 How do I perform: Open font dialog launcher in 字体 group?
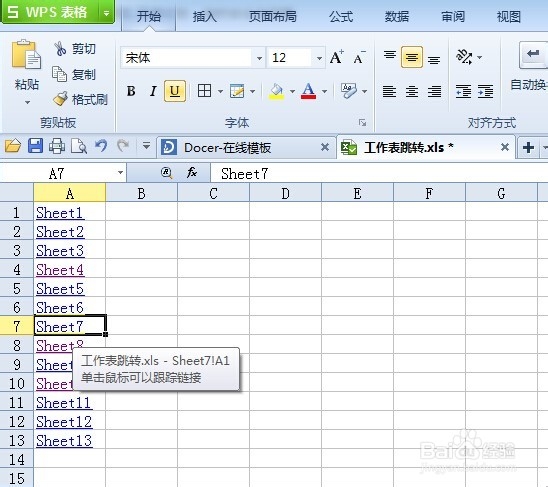pos(362,123)
